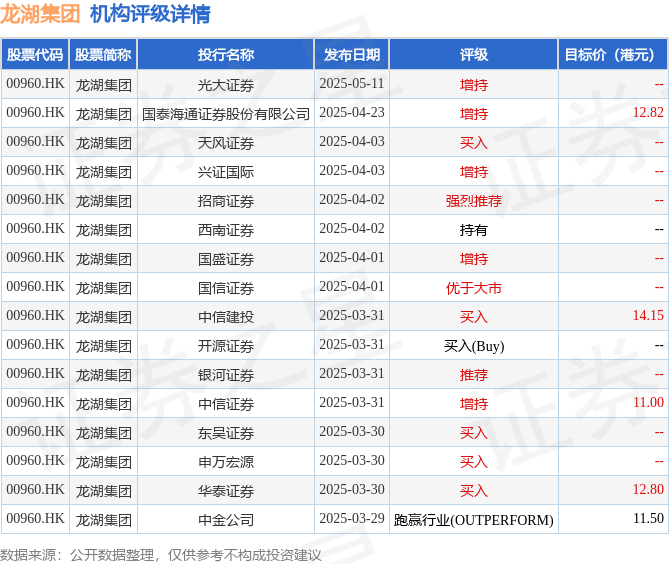Click the 评级 column header
Screen dimensions: 669x564
474,55
